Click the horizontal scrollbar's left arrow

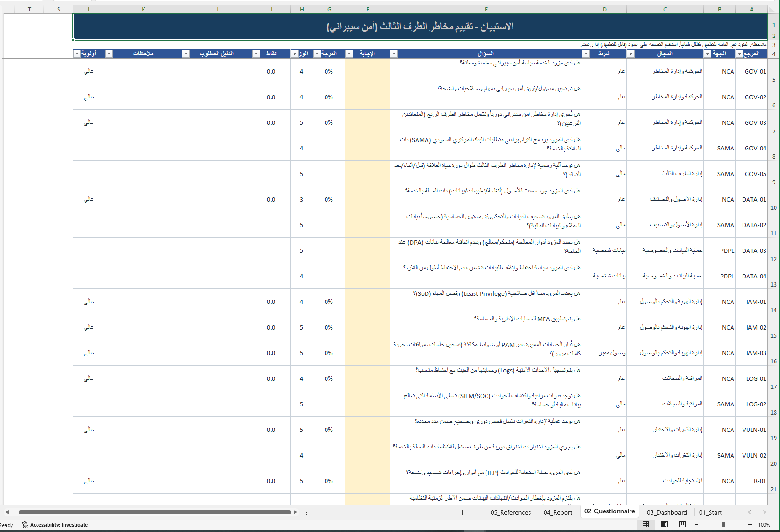click(7, 512)
